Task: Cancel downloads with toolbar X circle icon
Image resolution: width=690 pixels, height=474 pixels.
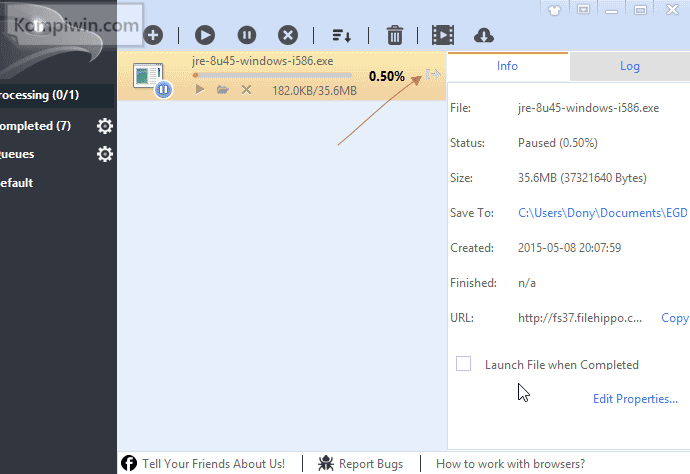Action: coord(288,35)
